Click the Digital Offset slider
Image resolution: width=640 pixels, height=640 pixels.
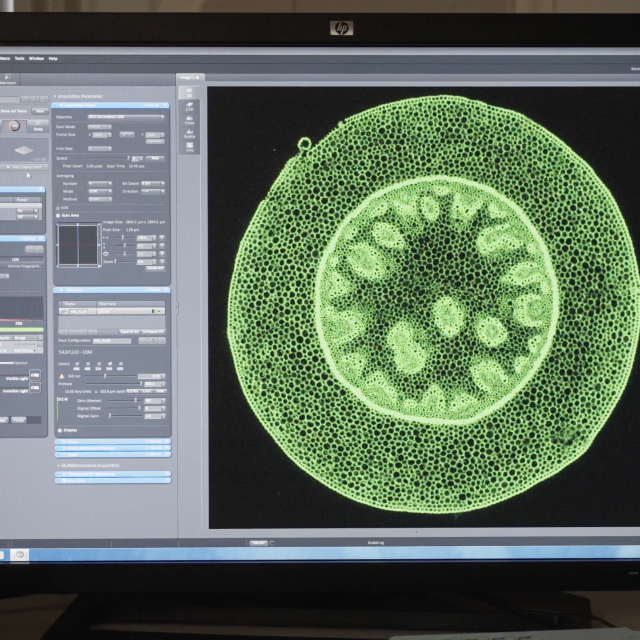pyautogui.click(x=124, y=408)
